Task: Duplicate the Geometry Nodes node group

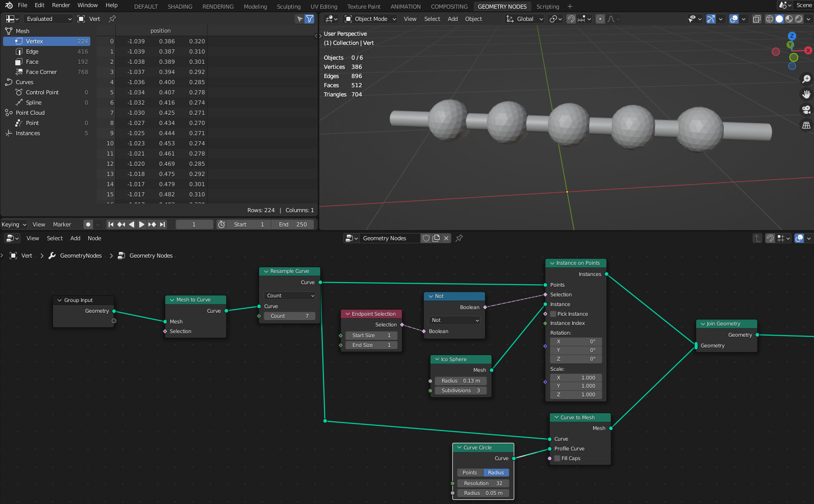Action: click(436, 238)
